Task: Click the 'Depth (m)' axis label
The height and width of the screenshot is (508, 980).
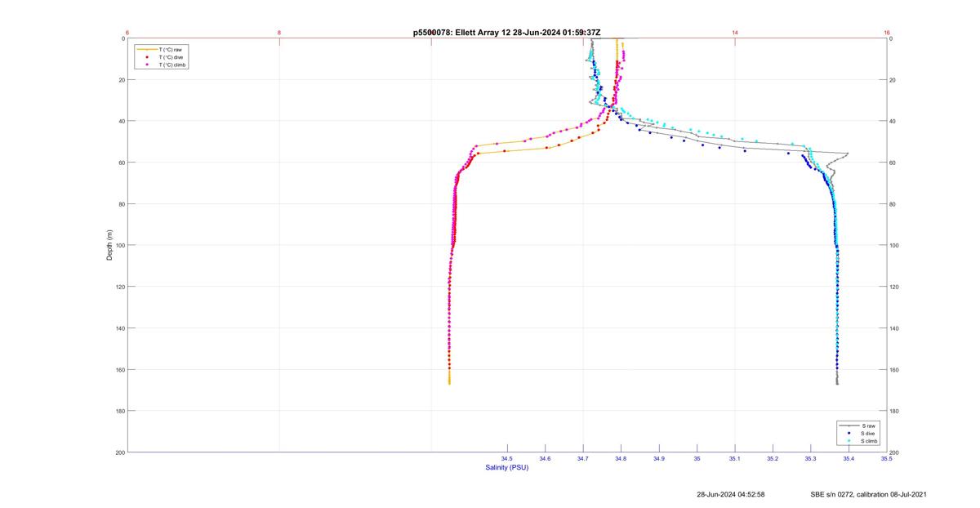Action: [x=109, y=245]
